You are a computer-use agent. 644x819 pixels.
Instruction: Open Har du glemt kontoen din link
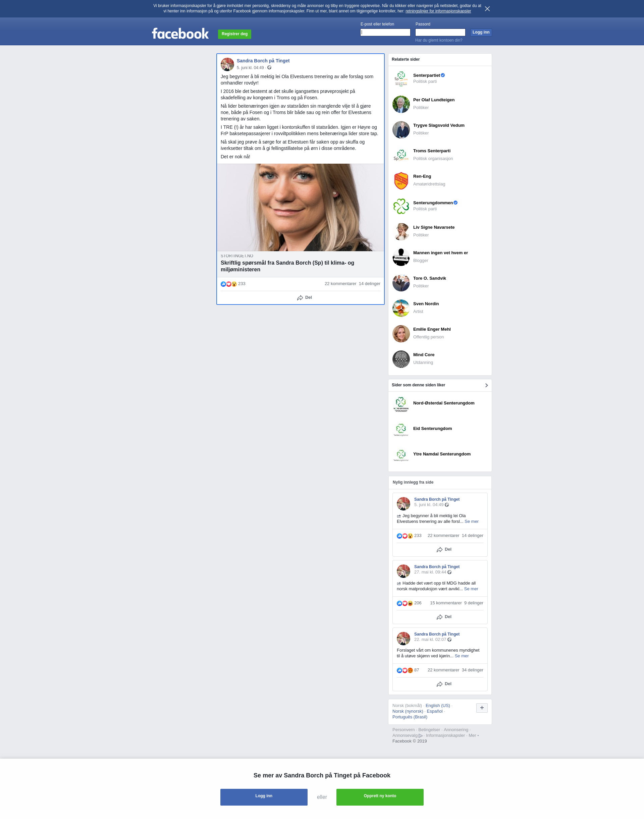[438, 40]
